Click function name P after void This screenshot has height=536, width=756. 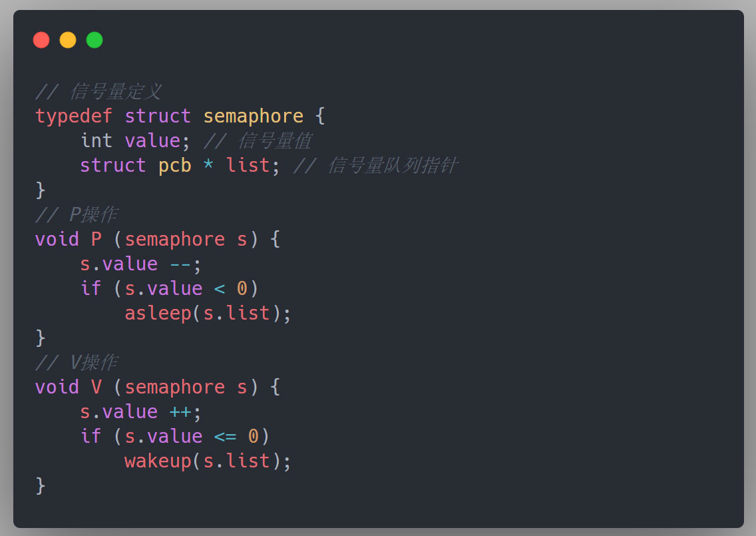click(96, 239)
